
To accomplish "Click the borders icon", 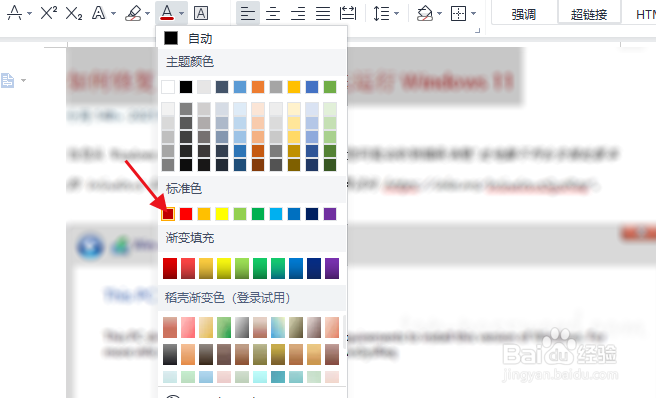I will pyautogui.click(x=459, y=14).
